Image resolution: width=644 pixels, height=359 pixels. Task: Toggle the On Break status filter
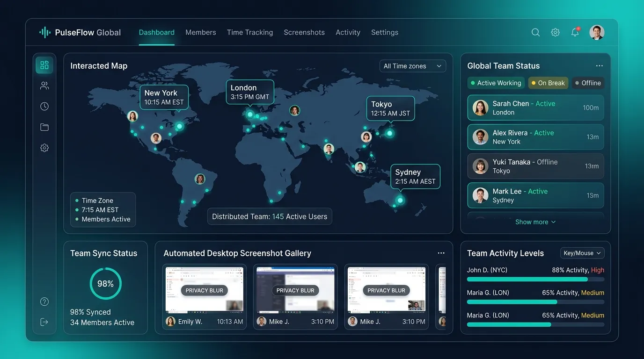pos(548,83)
